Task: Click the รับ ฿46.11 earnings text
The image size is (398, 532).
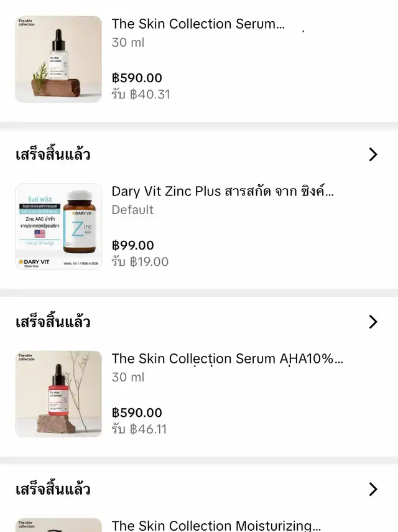Action: click(139, 429)
